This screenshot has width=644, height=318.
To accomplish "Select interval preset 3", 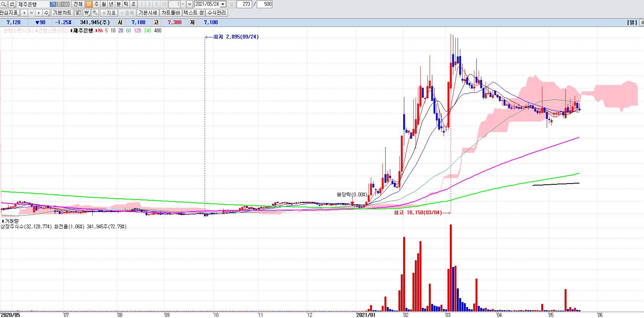I will [x=149, y=4].
